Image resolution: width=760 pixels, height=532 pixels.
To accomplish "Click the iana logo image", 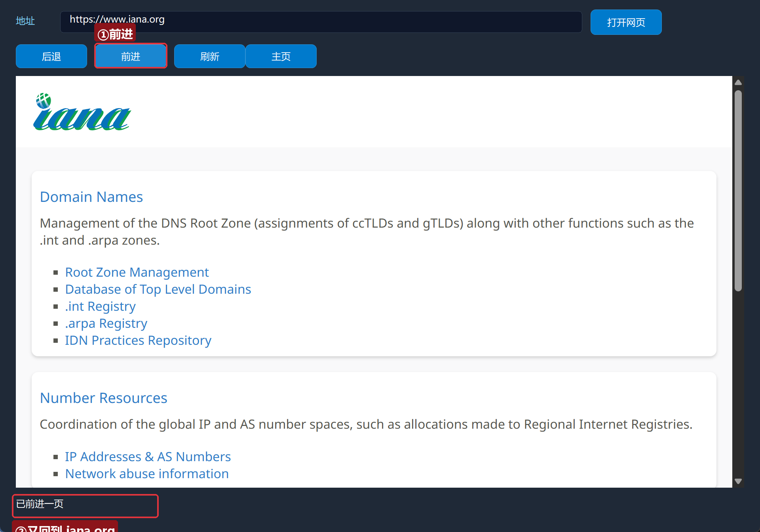I will 82,112.
